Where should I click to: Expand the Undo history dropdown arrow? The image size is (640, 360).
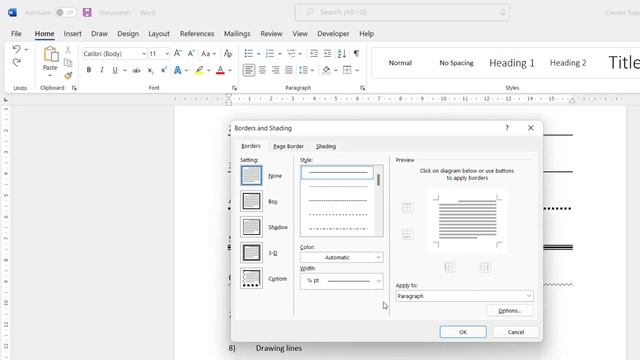click(27, 50)
